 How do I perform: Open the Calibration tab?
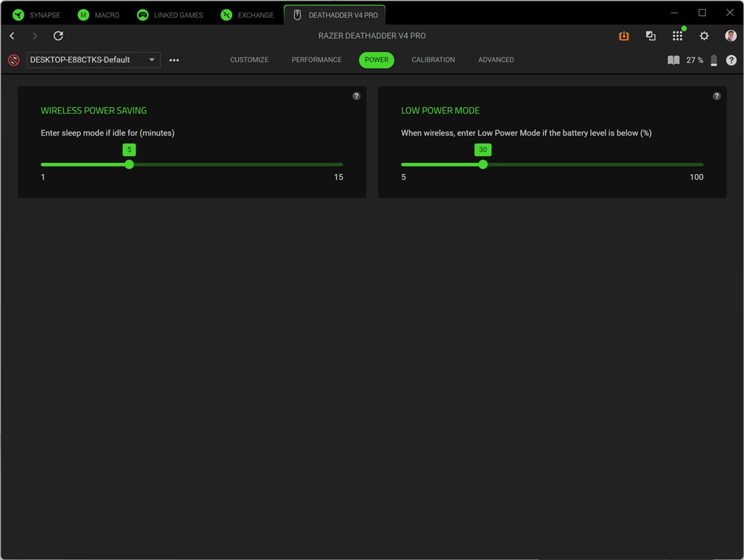click(433, 59)
